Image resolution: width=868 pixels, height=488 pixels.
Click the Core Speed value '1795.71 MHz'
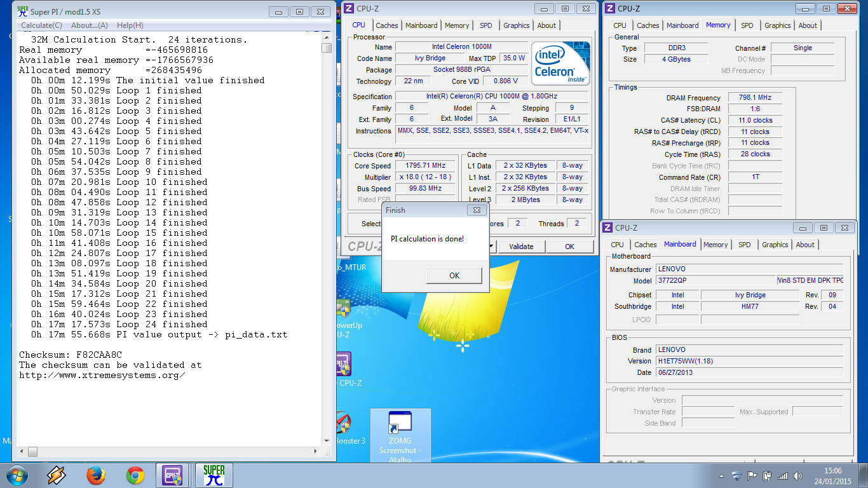[425, 166]
